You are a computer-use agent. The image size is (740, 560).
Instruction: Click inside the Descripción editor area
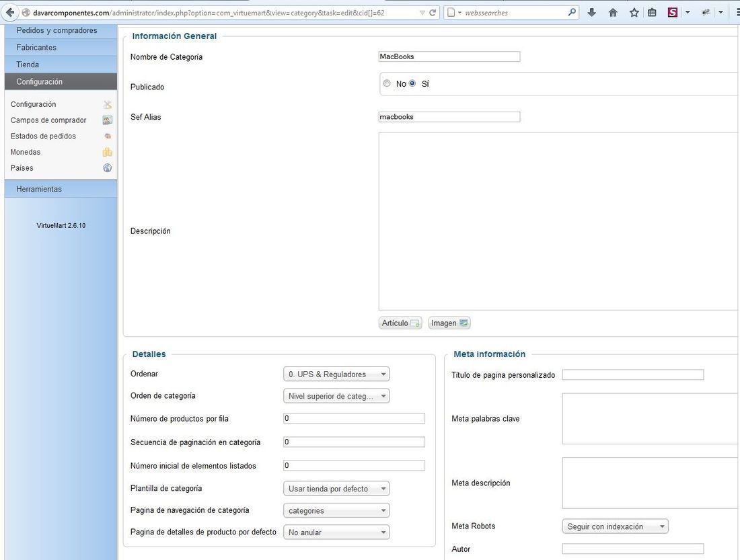(559, 221)
